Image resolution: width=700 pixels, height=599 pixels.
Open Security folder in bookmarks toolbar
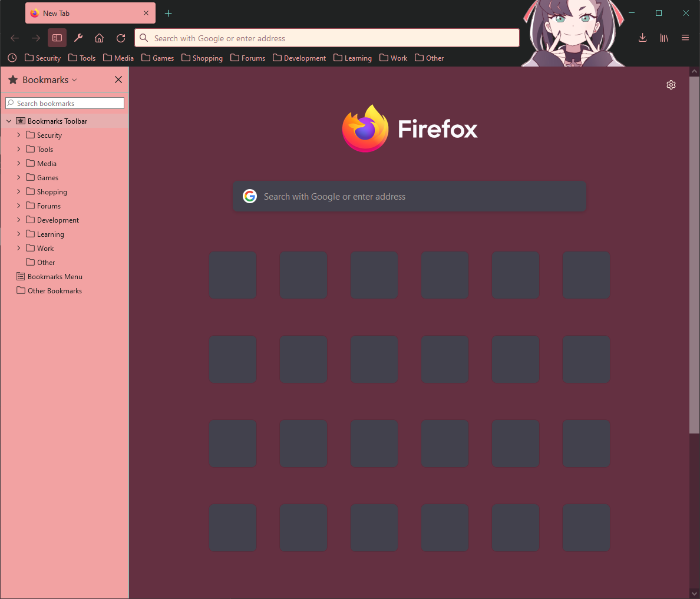point(43,58)
